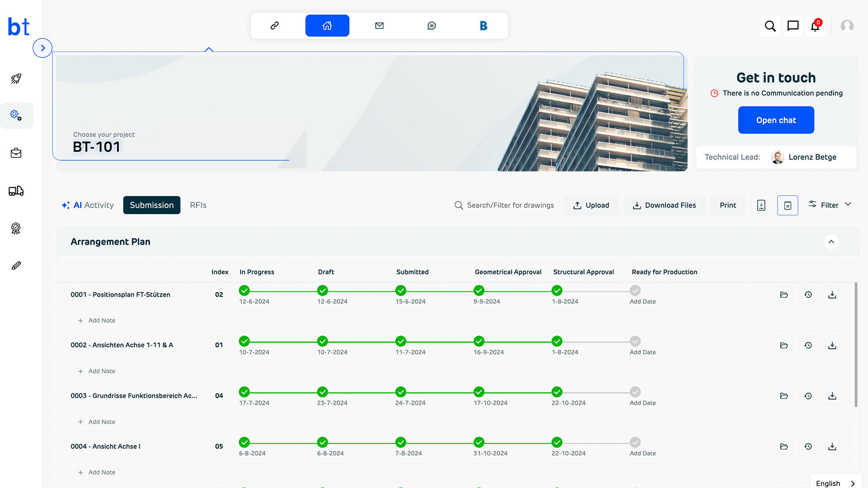Download 0004 Ansicht Achse I
Image resolution: width=868 pixels, height=488 pixels.
tap(832, 446)
